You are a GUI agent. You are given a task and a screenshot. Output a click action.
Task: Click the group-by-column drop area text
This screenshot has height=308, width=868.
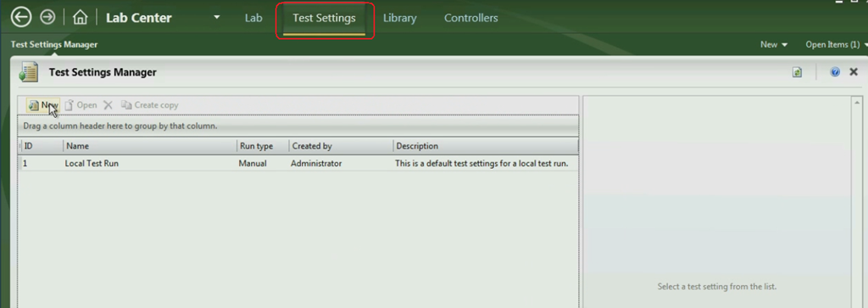[x=120, y=126]
